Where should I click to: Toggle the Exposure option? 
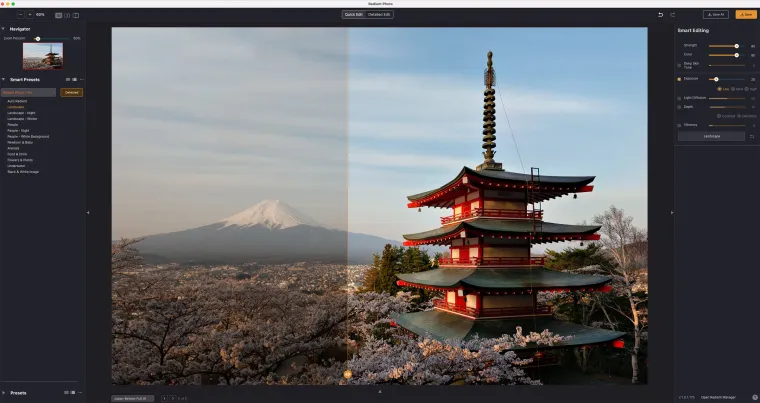(680, 78)
